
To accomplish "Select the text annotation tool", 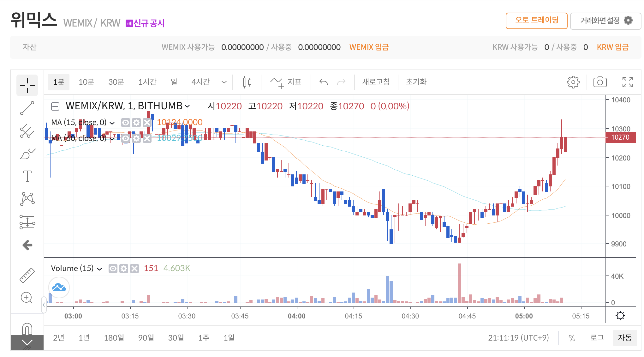I will pyautogui.click(x=27, y=176).
